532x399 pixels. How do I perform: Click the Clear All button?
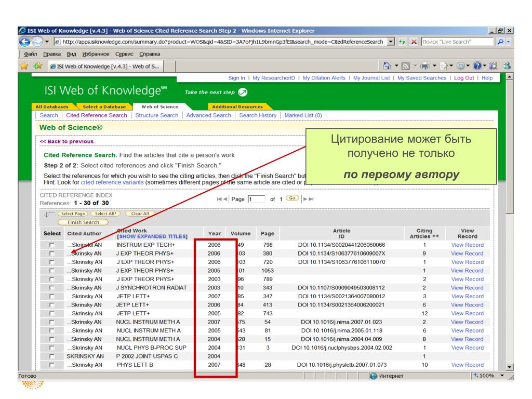tap(140, 214)
